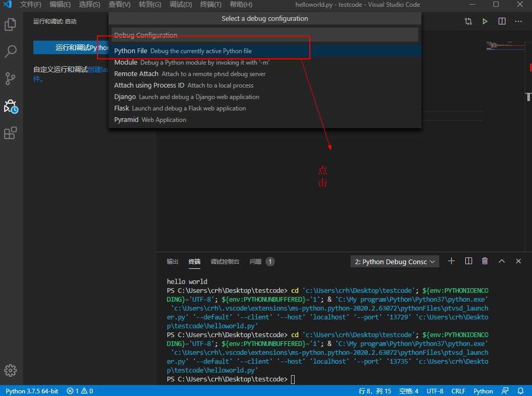Select Remote Attach debug configuration
Screen dimensions: 532x396
click(x=264, y=74)
